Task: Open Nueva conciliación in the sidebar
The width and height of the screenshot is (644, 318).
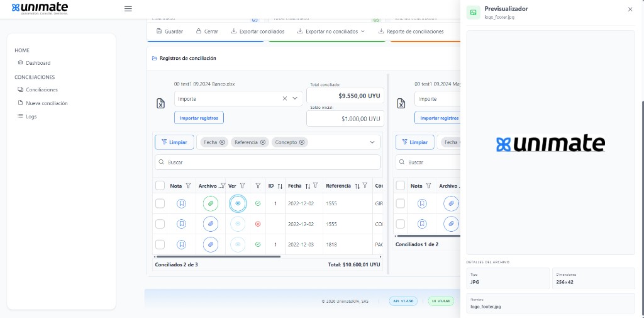Action: [43, 103]
